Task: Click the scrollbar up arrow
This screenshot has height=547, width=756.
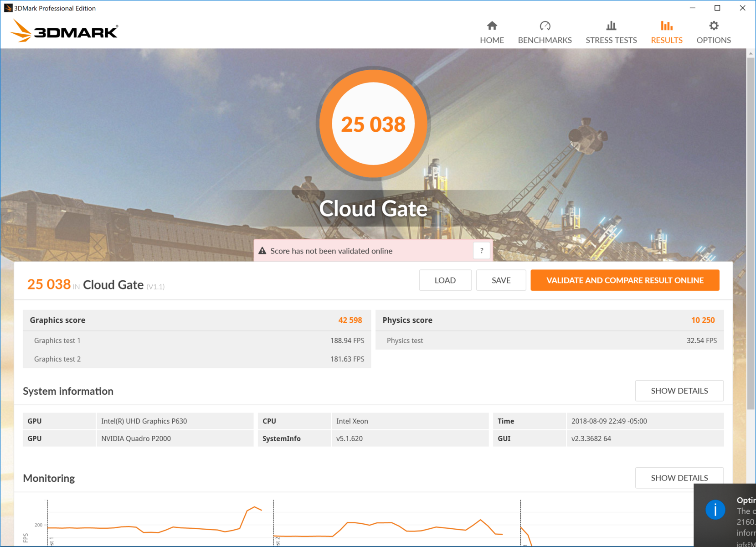Action: point(751,53)
